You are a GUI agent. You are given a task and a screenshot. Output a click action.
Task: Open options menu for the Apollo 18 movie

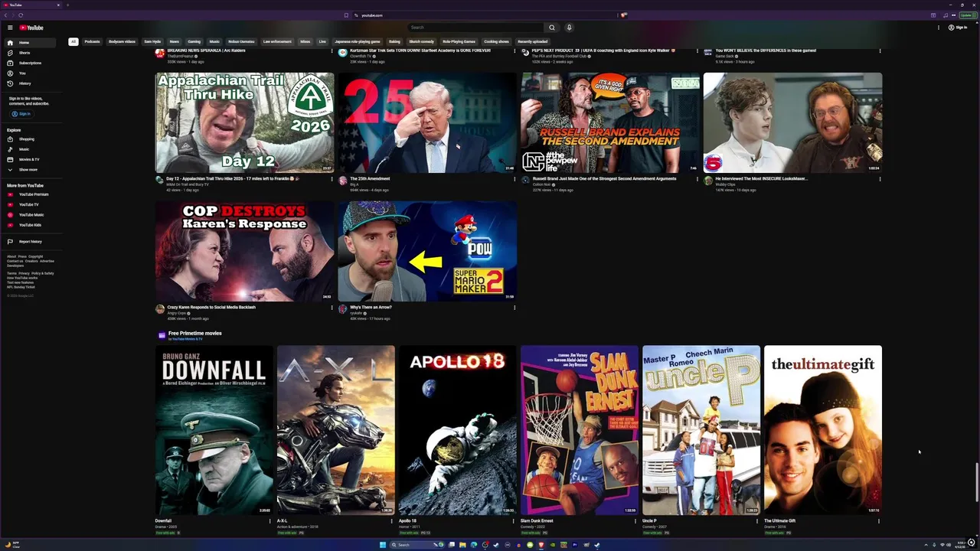pos(513,521)
